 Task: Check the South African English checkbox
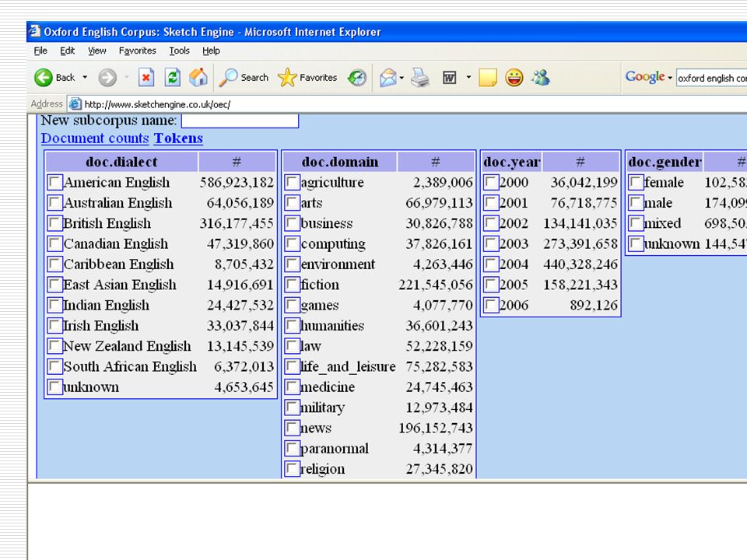point(54,366)
